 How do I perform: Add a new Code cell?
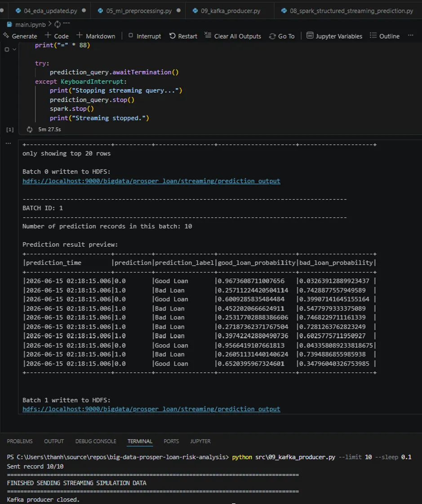tap(57, 36)
